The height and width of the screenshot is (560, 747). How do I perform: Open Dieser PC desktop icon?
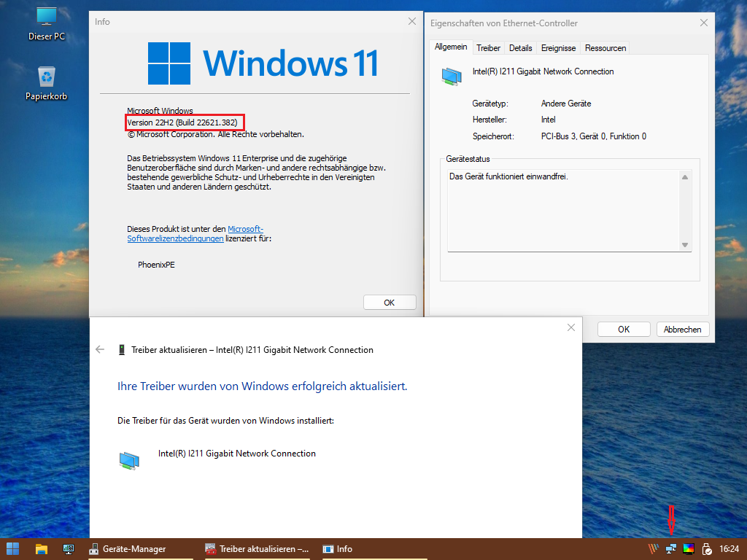(46, 19)
